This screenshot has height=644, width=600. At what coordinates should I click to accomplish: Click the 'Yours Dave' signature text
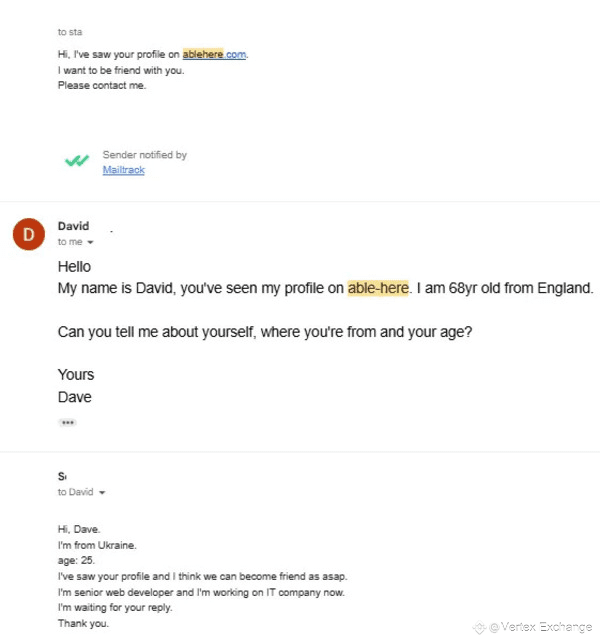pos(76,386)
